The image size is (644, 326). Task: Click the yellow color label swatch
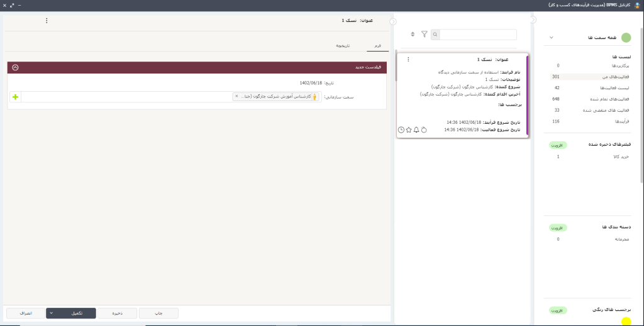click(626, 322)
